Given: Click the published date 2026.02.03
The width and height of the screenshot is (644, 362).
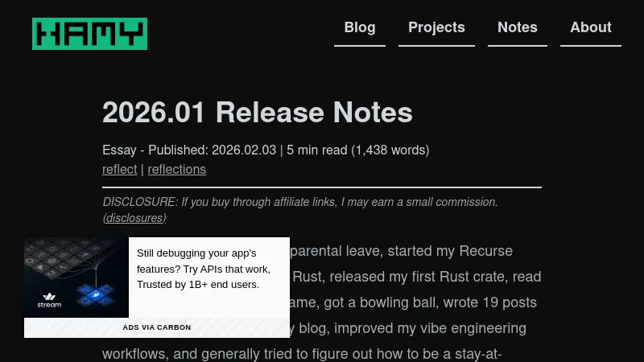Looking at the screenshot, I should pos(244,150).
